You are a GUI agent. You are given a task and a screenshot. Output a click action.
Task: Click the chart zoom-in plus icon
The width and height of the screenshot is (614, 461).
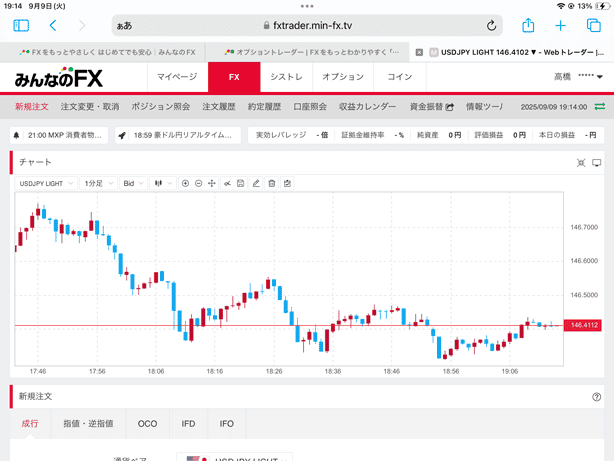click(185, 183)
